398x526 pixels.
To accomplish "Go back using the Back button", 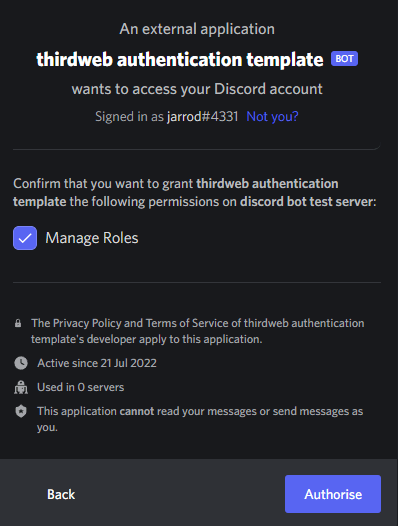I will [x=61, y=494].
